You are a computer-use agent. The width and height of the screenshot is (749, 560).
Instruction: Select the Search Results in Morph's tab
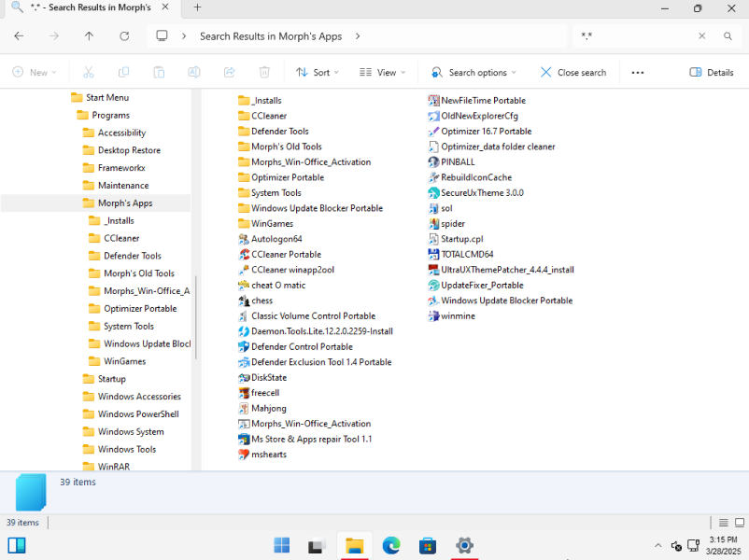[x=91, y=8]
